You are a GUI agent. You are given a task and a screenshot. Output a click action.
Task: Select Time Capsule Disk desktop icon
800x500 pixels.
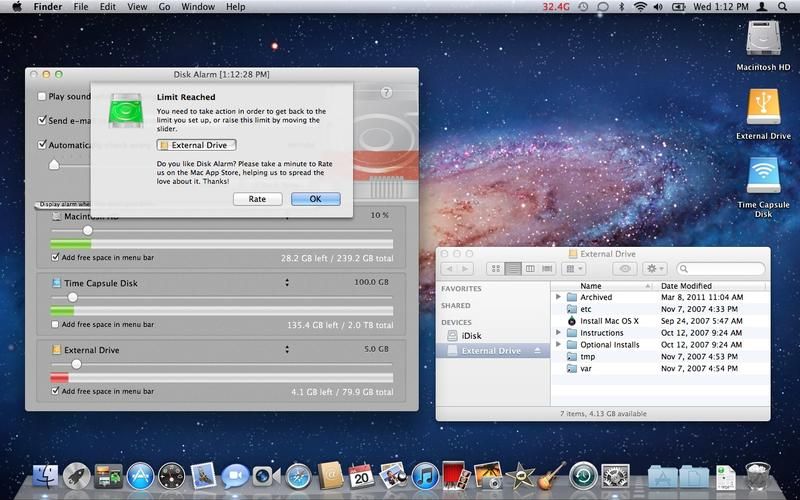point(763,175)
